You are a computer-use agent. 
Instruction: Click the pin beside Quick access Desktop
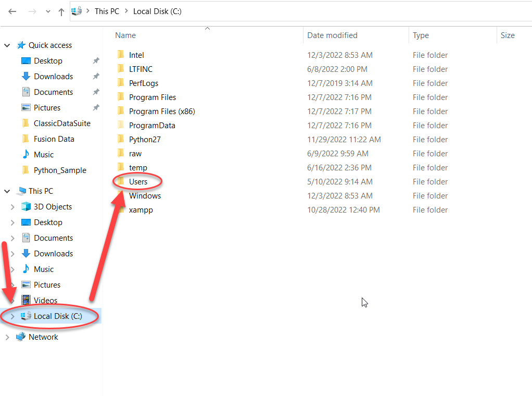pos(96,61)
